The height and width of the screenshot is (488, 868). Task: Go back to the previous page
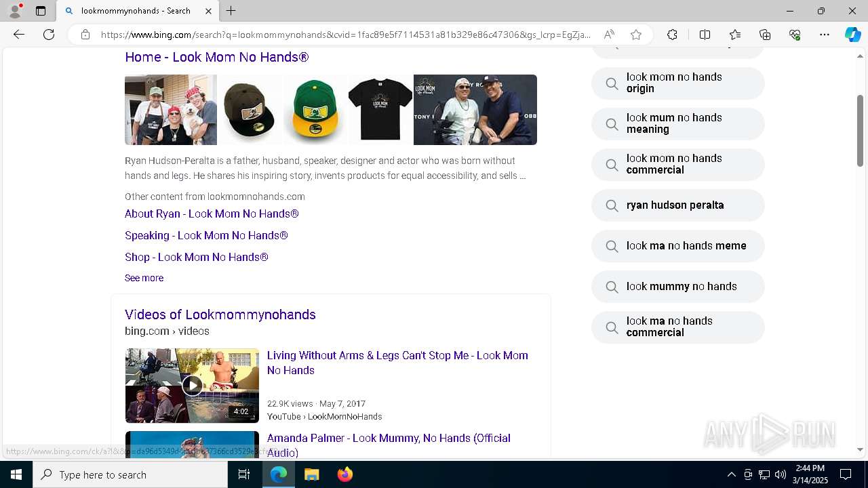pyautogui.click(x=19, y=35)
